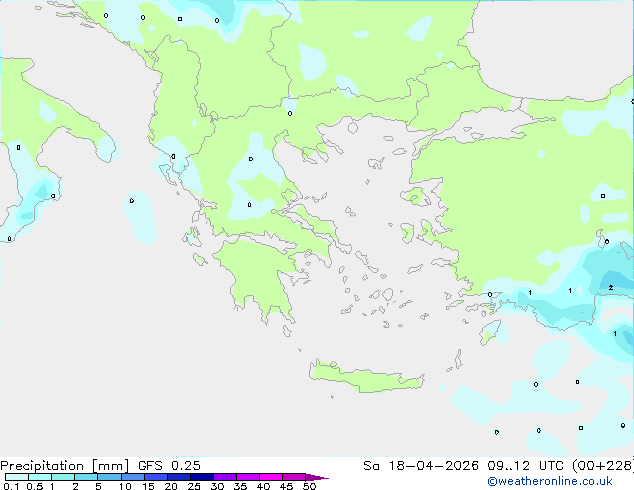This screenshot has width=634, height=490.
Task: Click the "[mm]" unit label
Action: click(x=110, y=466)
